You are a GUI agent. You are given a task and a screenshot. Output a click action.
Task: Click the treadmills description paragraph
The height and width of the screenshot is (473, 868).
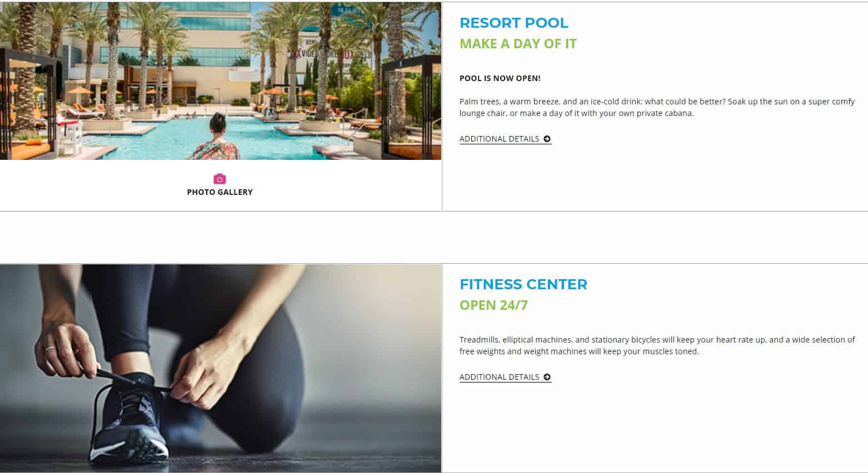[x=657, y=345]
